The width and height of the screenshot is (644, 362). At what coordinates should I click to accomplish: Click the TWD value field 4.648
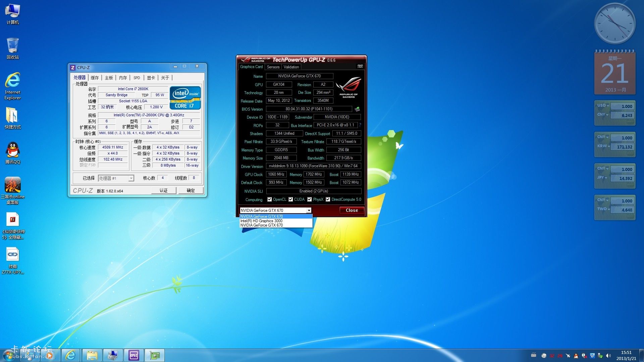coord(623,210)
